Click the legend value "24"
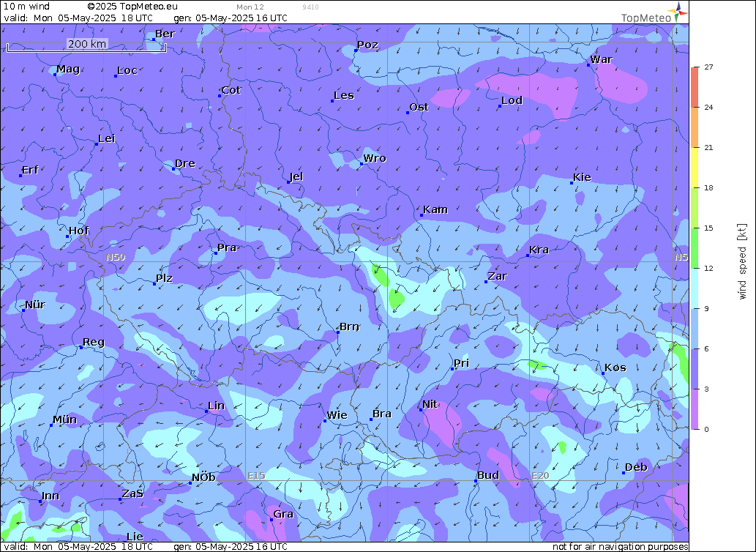The image size is (756, 552). point(708,107)
